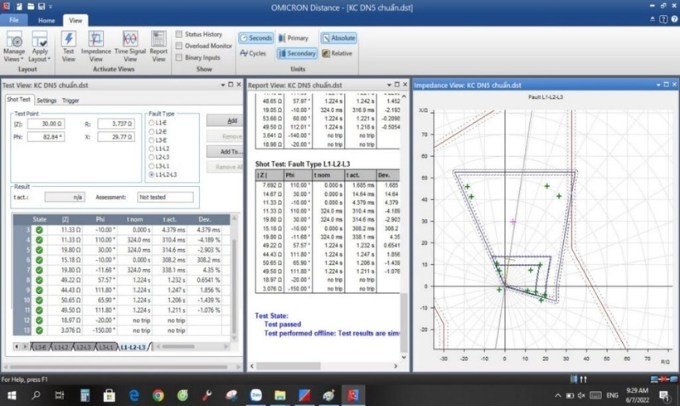Expand the Quick Access Toolbar customize arrow
680x406 pixels.
point(51,7)
